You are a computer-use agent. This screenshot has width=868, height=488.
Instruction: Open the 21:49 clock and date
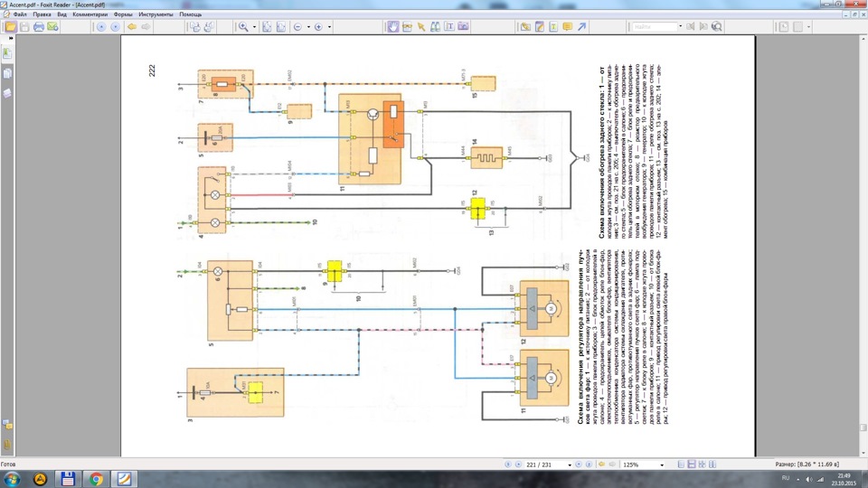(844, 479)
